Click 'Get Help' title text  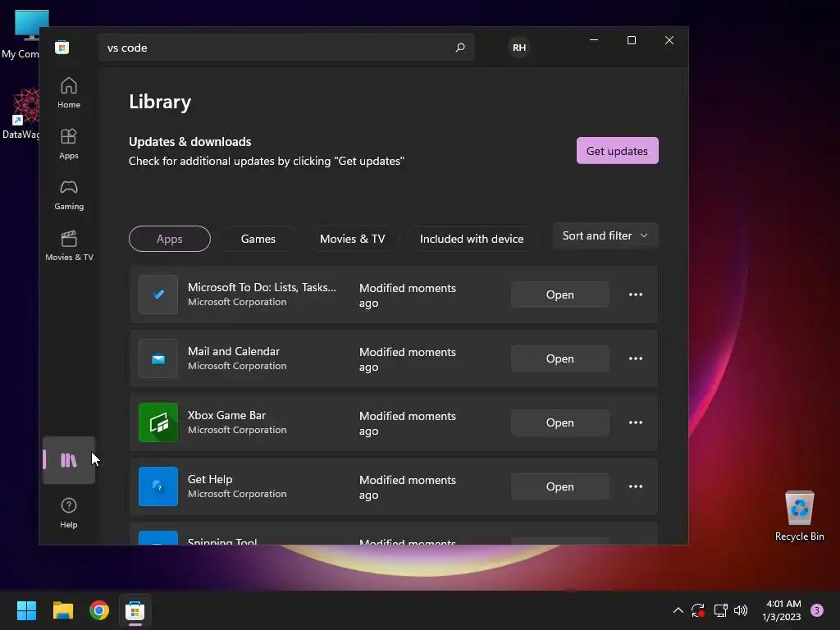tap(210, 479)
